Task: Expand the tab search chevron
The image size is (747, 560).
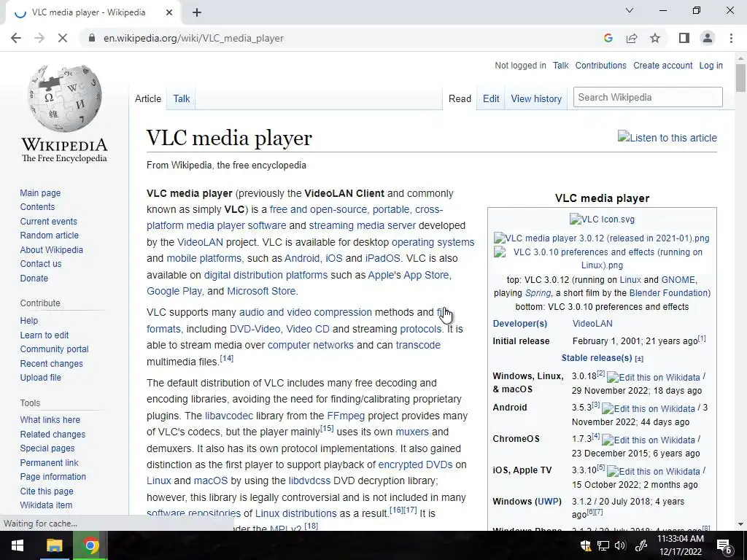Action: [630, 10]
